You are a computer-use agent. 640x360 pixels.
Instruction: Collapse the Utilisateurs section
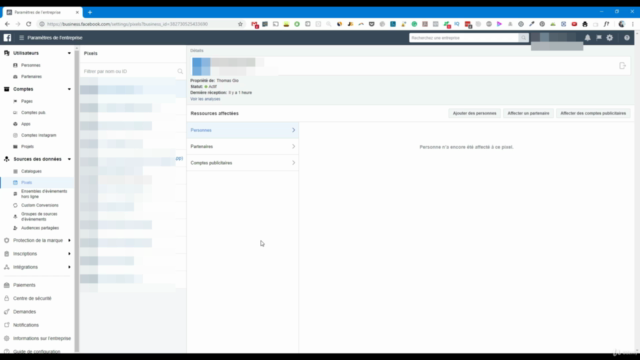[x=69, y=53]
